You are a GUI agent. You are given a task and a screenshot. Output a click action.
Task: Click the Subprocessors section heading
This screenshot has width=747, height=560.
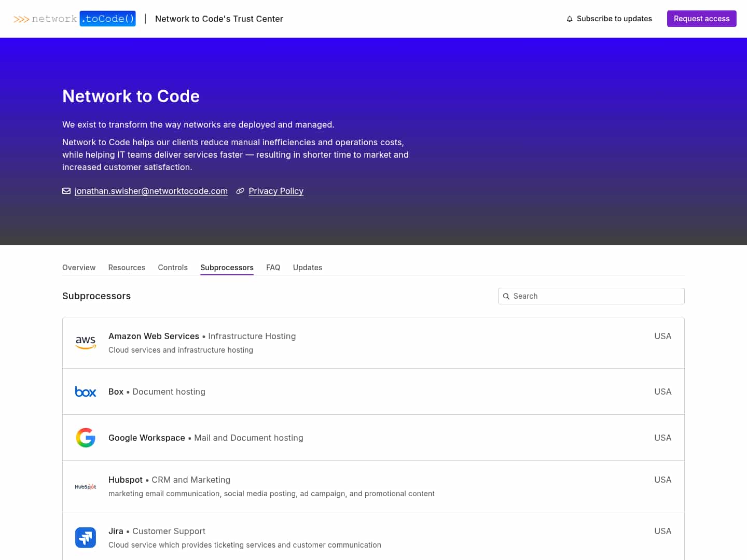pyautogui.click(x=96, y=296)
